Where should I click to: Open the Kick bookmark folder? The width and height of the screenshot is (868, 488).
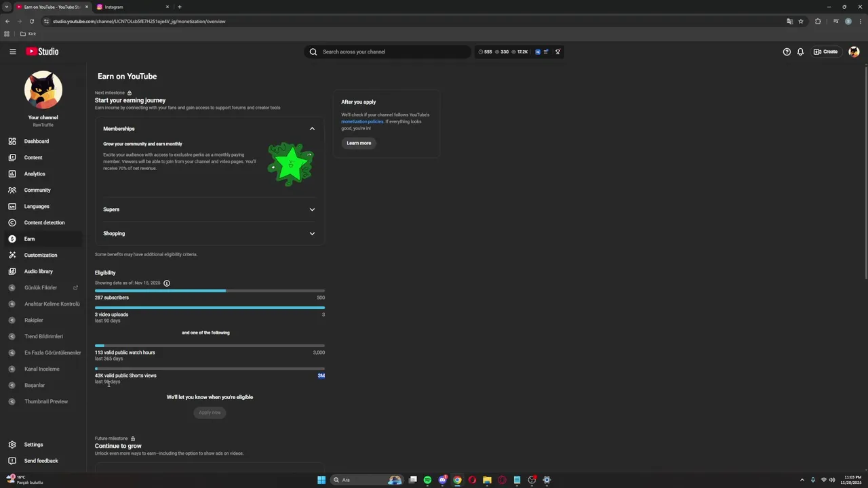pos(28,34)
